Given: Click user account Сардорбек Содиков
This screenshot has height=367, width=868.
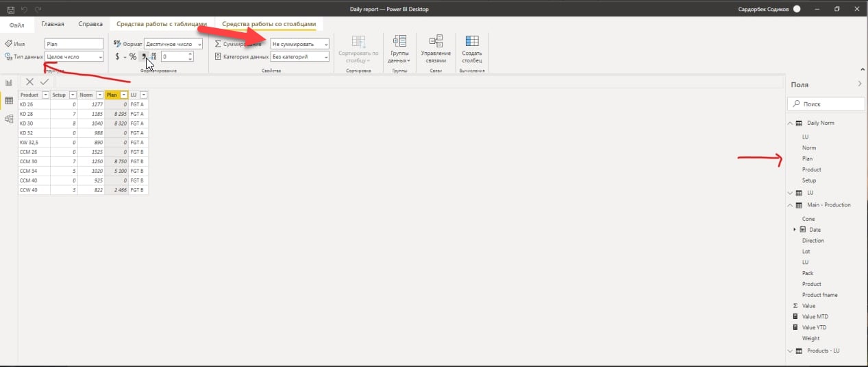Looking at the screenshot, I should [x=764, y=9].
